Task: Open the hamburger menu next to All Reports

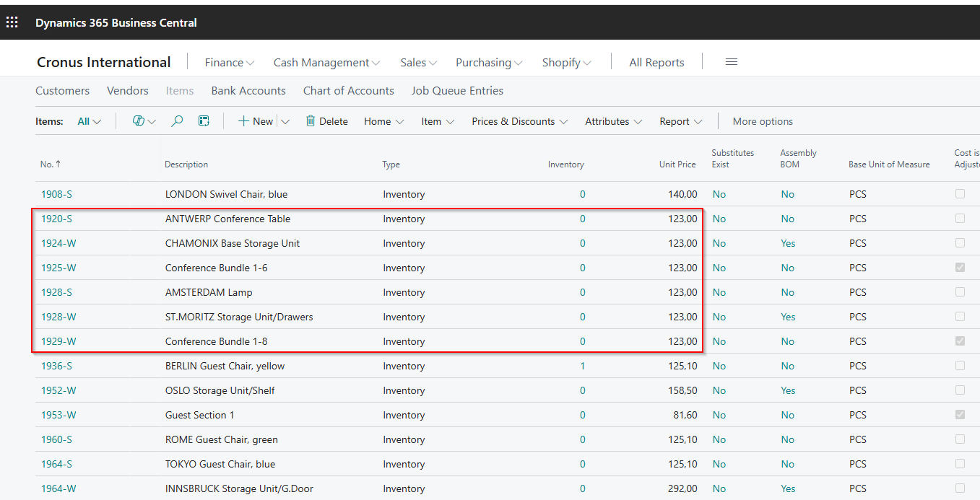Action: pyautogui.click(x=732, y=62)
